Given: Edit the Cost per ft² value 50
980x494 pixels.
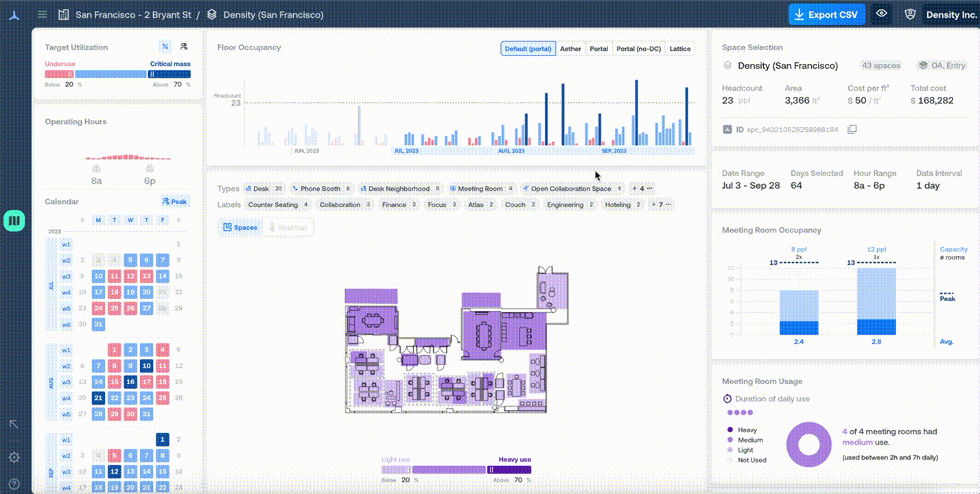Looking at the screenshot, I should 860,101.
